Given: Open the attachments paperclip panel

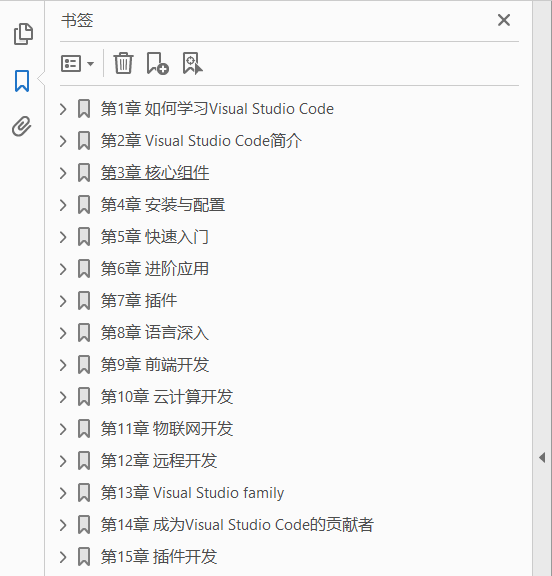Looking at the screenshot, I should click(22, 127).
